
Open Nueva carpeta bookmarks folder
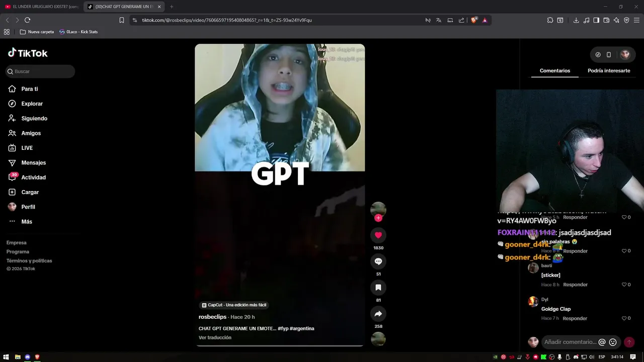coord(37,32)
